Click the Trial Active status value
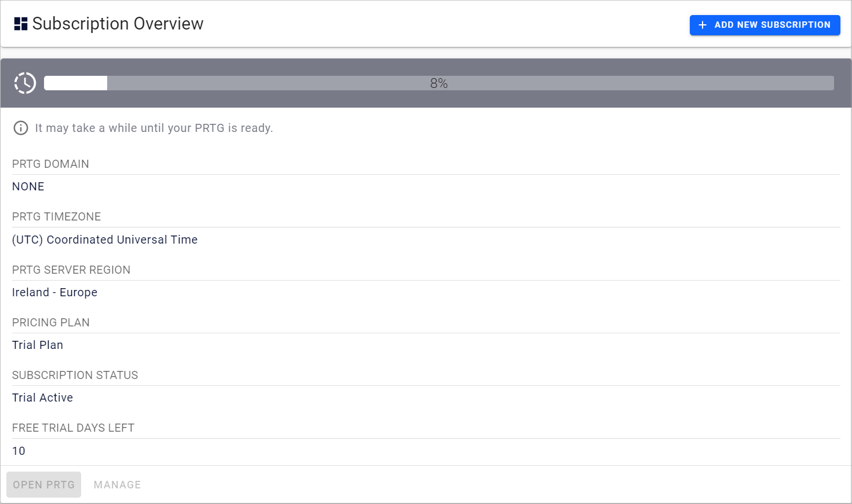 pyautogui.click(x=42, y=398)
